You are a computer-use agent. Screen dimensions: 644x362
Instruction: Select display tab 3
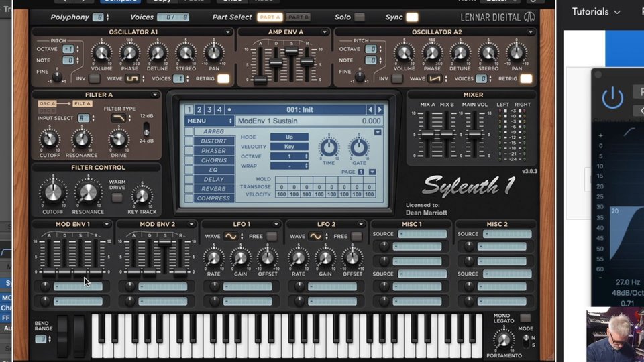pos(209,109)
